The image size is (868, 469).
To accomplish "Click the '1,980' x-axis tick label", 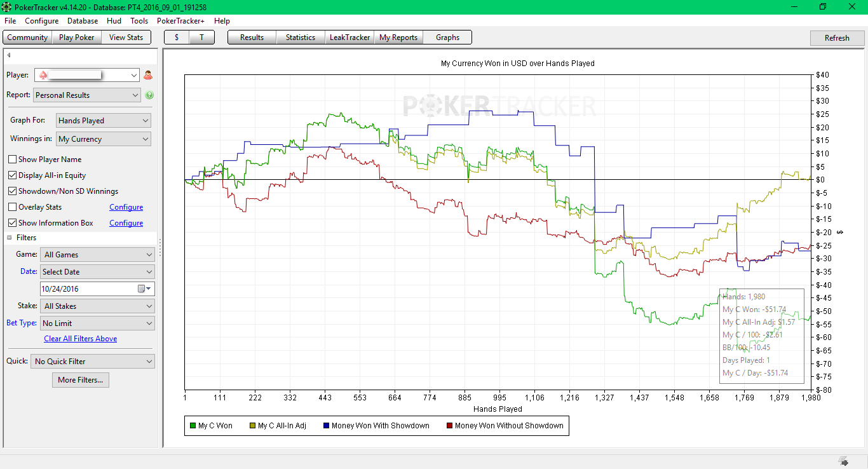I will click(x=811, y=398).
